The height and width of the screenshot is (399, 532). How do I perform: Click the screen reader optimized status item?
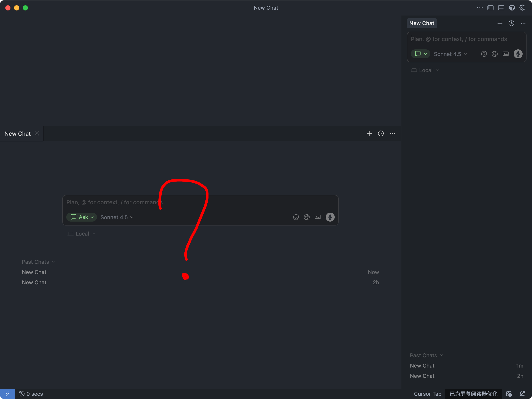coord(473,394)
